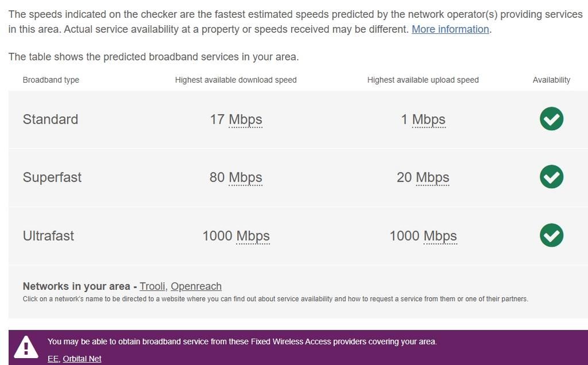The image size is (588, 365).
Task: Visit the Openreach network link
Action: point(196,286)
